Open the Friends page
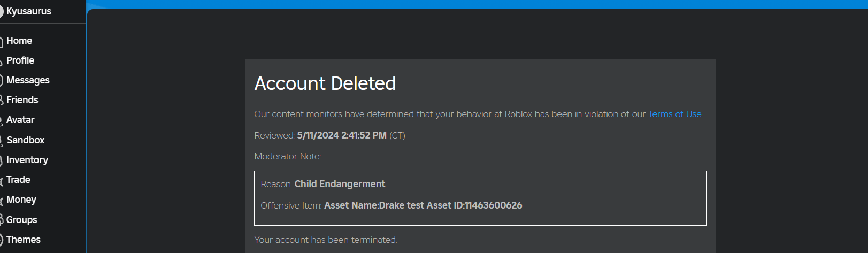Screen dimensions: 868x253 [22, 100]
